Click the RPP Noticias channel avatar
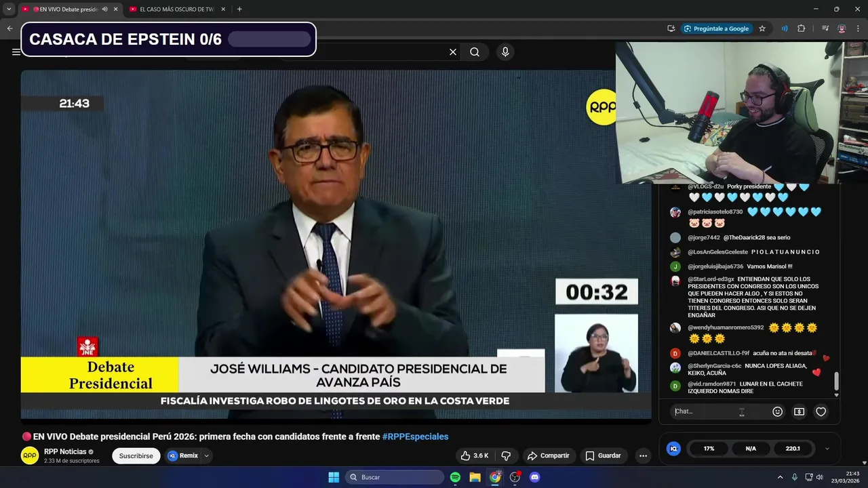Screen dimensions: 868x488 click(30, 455)
